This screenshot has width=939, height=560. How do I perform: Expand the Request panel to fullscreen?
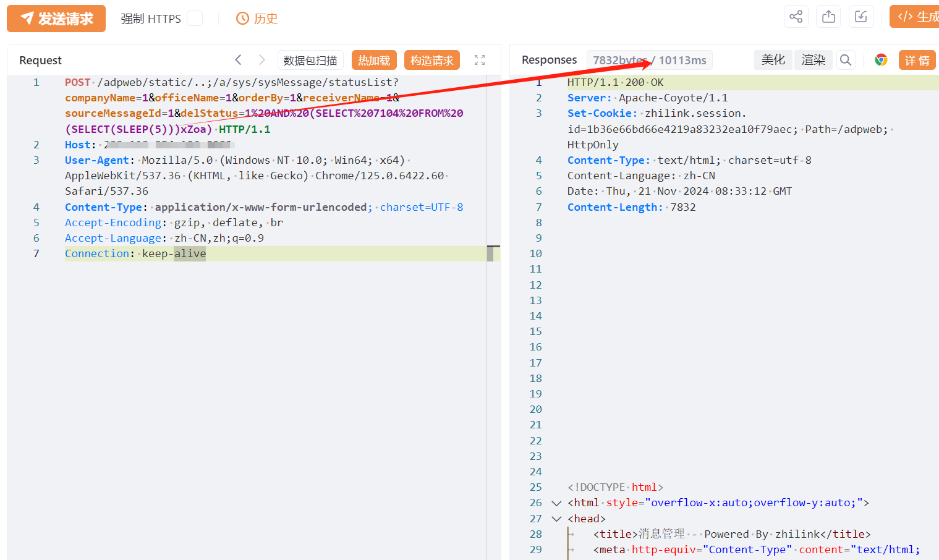480,60
